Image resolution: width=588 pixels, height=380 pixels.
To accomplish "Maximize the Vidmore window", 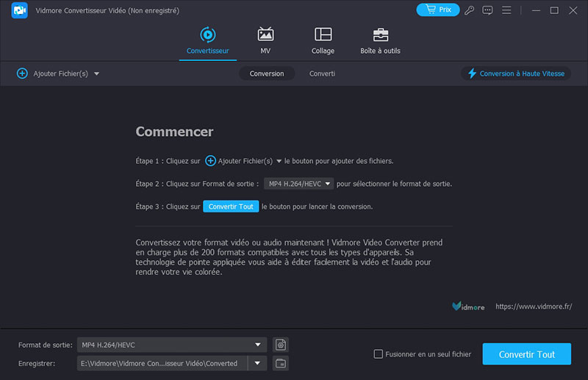I will (x=554, y=10).
